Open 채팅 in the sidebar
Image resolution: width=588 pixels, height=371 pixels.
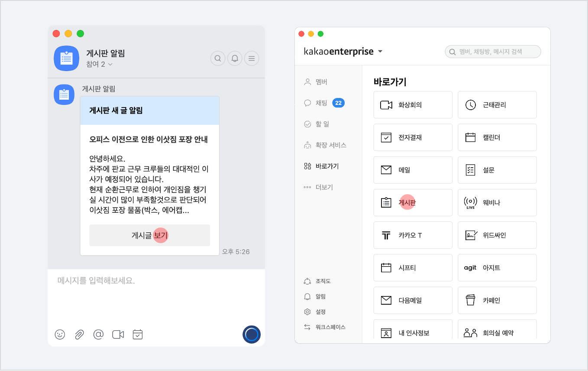coord(316,103)
